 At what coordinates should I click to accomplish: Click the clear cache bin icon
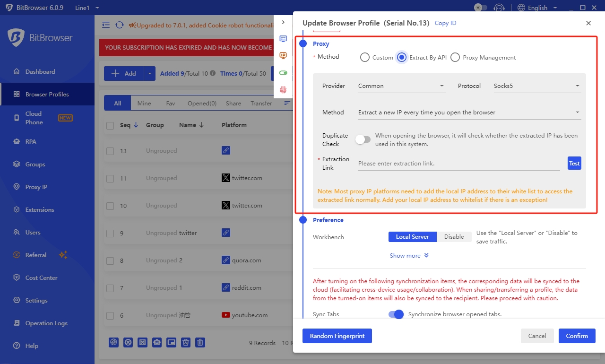pyautogui.click(x=186, y=343)
